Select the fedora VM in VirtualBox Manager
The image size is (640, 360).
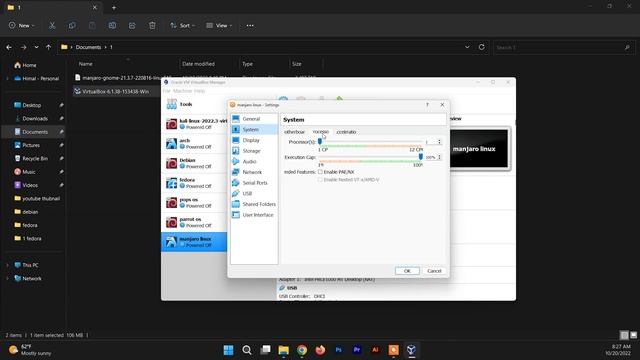click(x=194, y=182)
